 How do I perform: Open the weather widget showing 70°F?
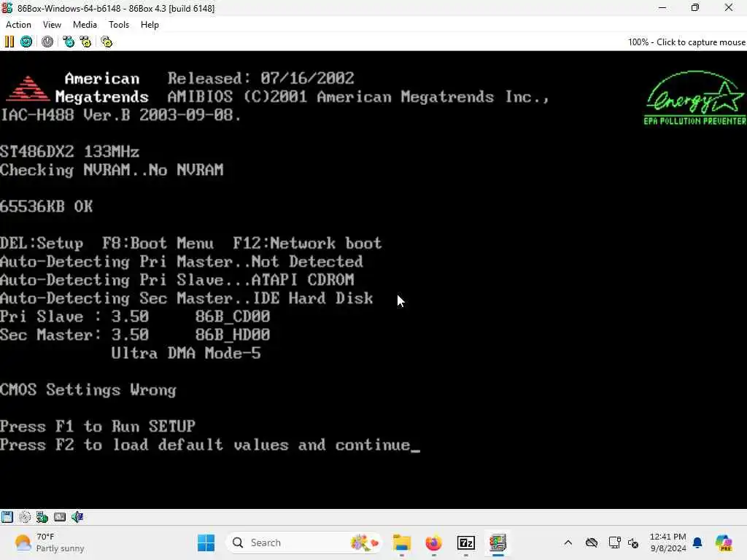click(49, 542)
